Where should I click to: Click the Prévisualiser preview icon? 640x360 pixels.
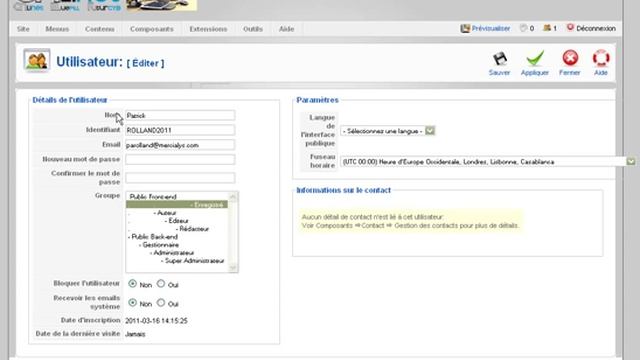click(465, 29)
